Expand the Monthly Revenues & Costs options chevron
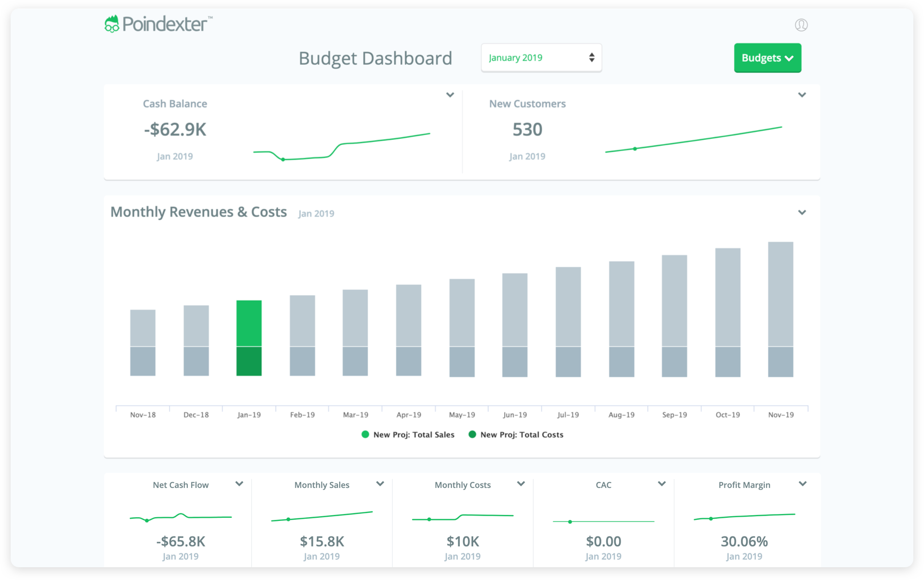Image resolution: width=924 pixels, height=580 pixels. coord(803,212)
